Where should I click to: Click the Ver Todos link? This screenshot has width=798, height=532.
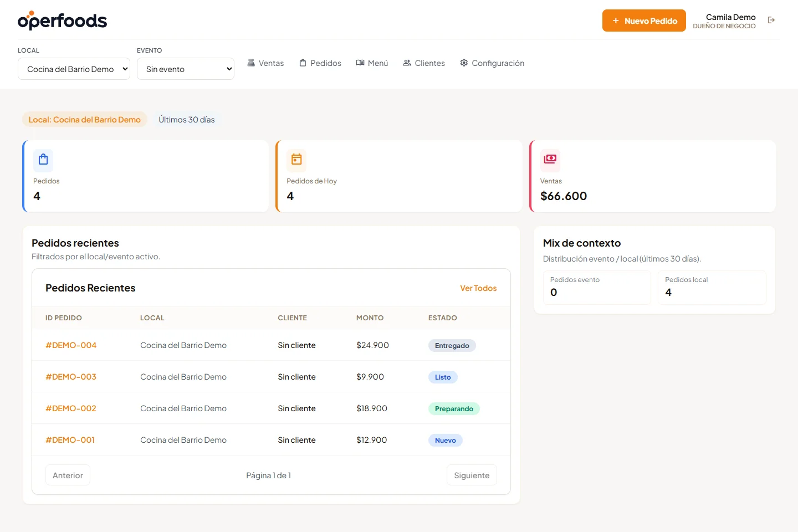click(x=478, y=288)
